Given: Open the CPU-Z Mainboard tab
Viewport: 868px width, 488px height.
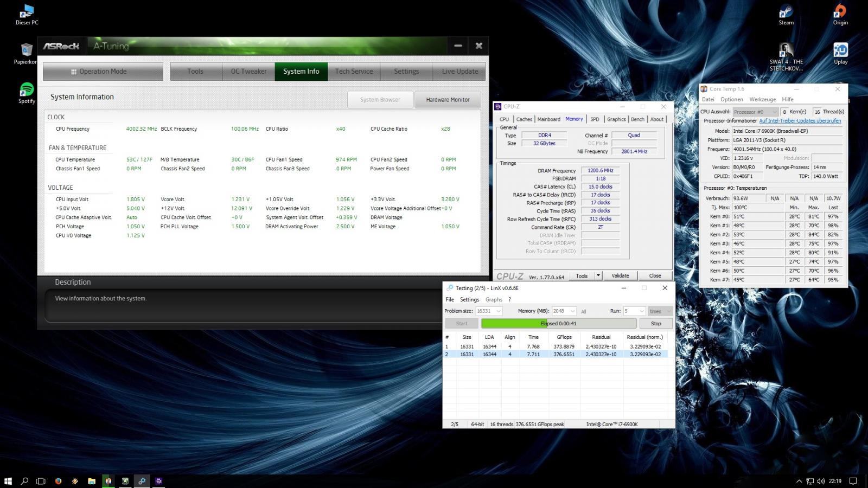Looking at the screenshot, I should click(549, 119).
